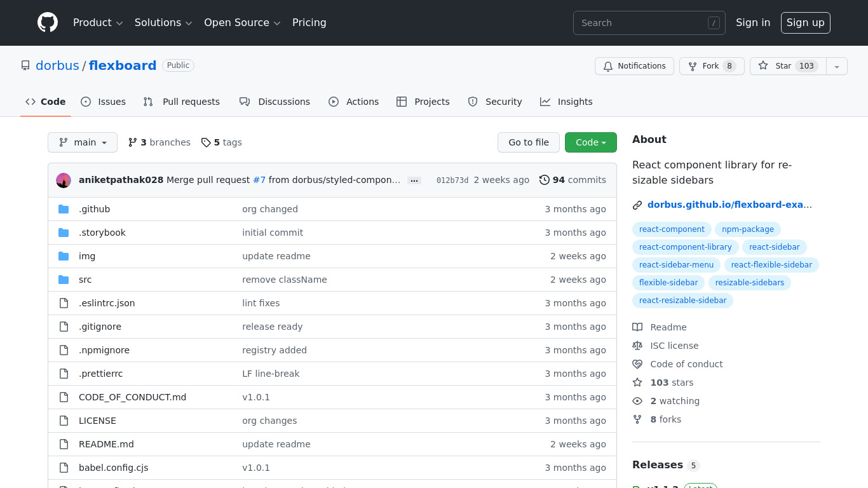
Task: Open commit hash 012b73d
Action: [452, 180]
